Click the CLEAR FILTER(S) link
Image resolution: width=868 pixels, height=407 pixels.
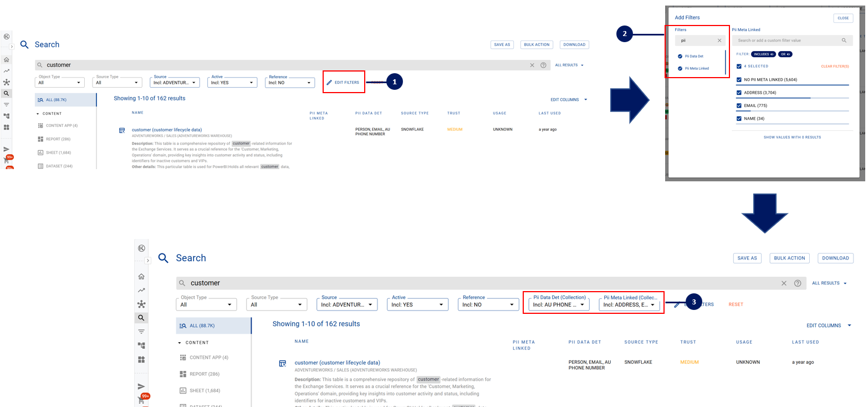coord(835,66)
